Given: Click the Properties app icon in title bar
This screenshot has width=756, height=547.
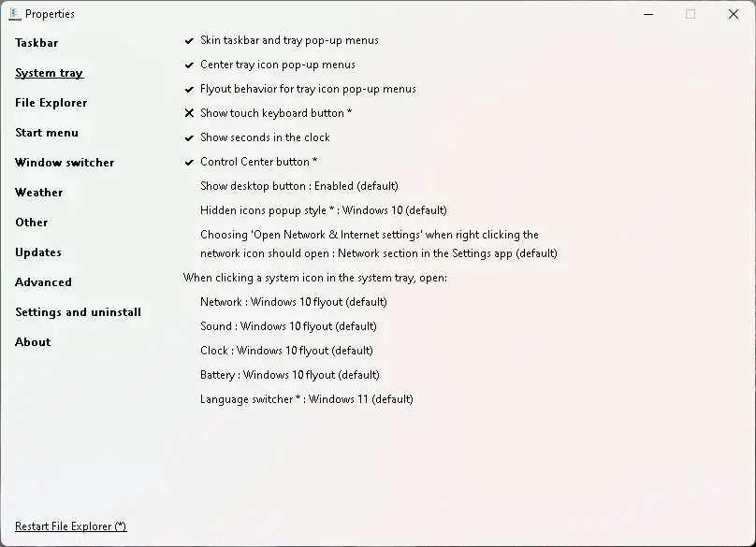Looking at the screenshot, I should pyautogui.click(x=14, y=14).
